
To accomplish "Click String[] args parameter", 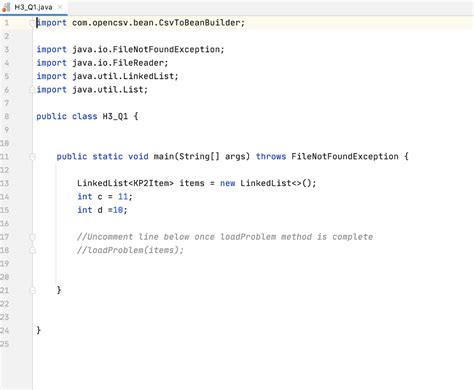I will point(212,156).
